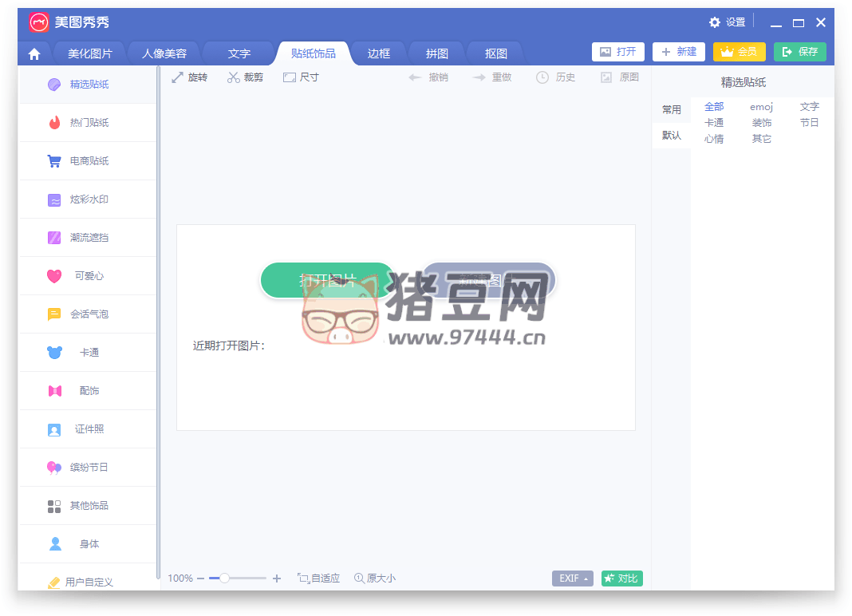Open the 会话气泡 speech bubble category
Viewport: 852px width, 616px height.
pos(88,314)
